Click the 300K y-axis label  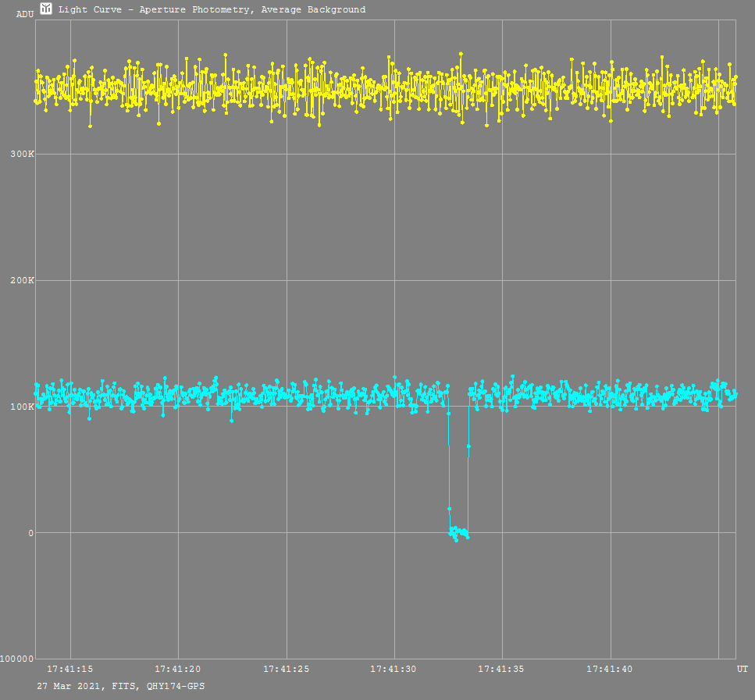point(22,154)
